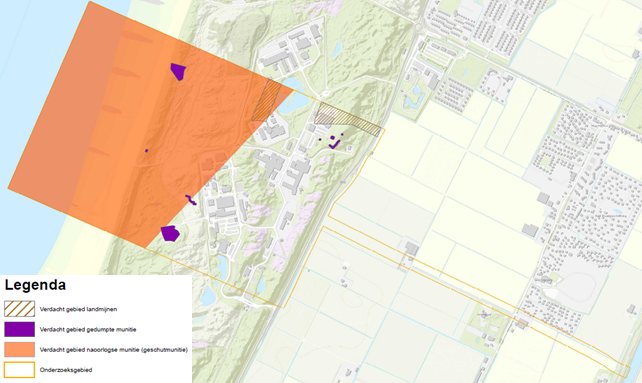Click the 'Verdacht gebied landmijnen' label
This screenshot has width=642, height=383.
click(x=79, y=309)
